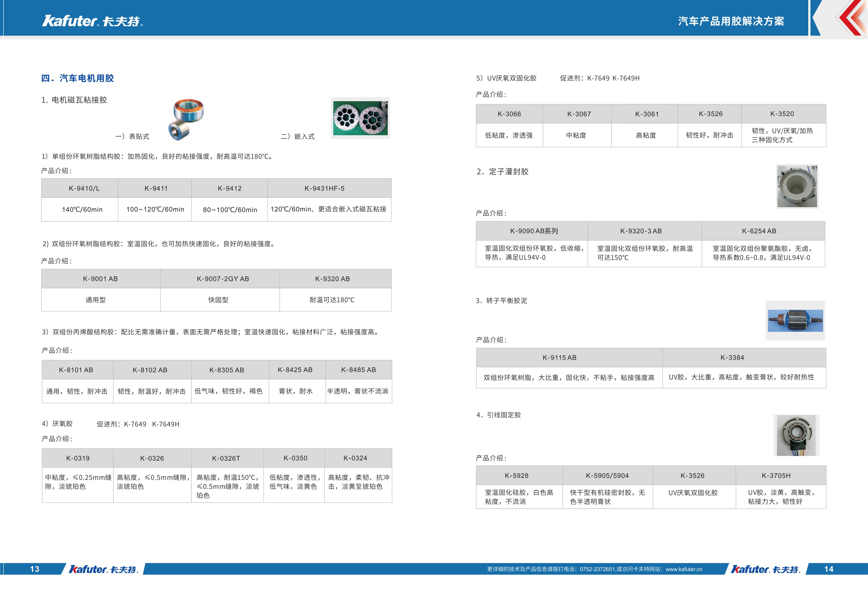This screenshot has width=868, height=589.
Task: Select the K-9411 table header cell
Action: click(155, 188)
